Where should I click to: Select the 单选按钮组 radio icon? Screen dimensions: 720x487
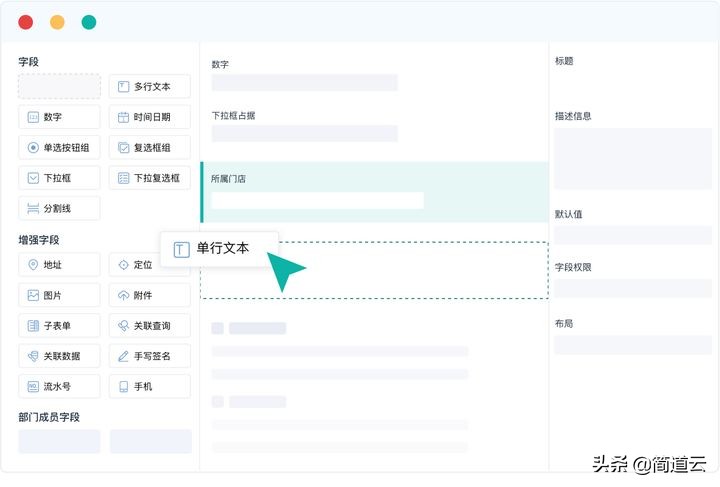point(33,147)
